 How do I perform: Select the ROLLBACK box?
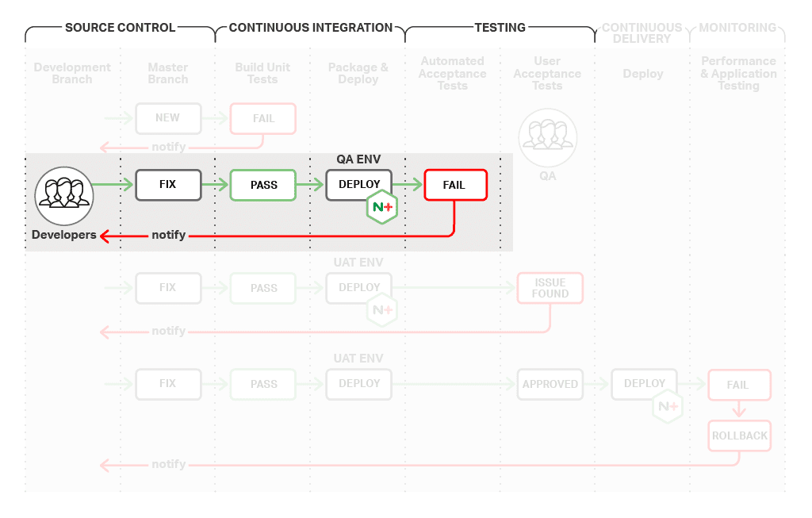point(740,436)
